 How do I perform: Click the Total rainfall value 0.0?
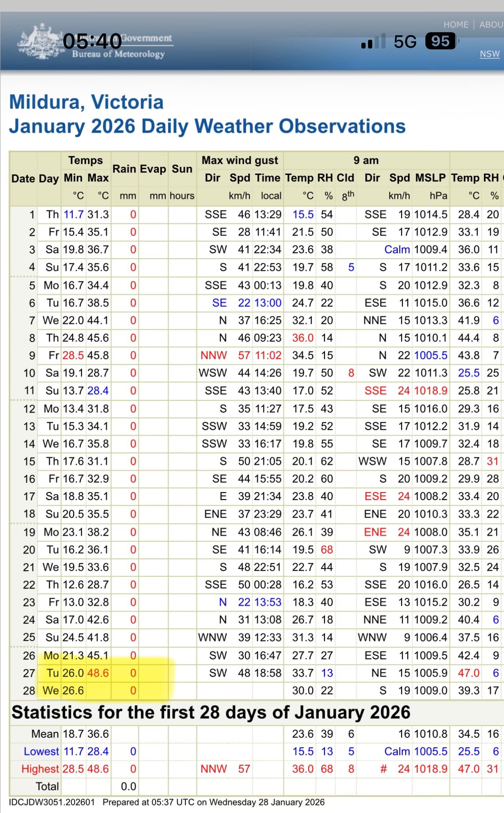(128, 786)
